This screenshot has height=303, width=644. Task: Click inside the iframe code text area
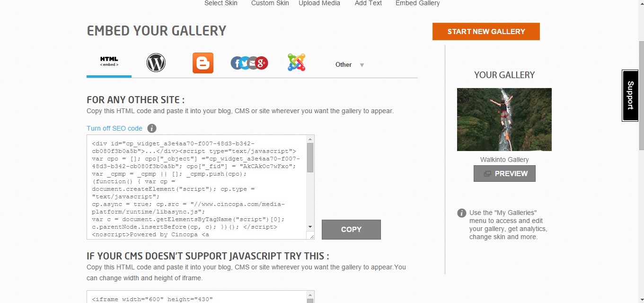click(197, 297)
